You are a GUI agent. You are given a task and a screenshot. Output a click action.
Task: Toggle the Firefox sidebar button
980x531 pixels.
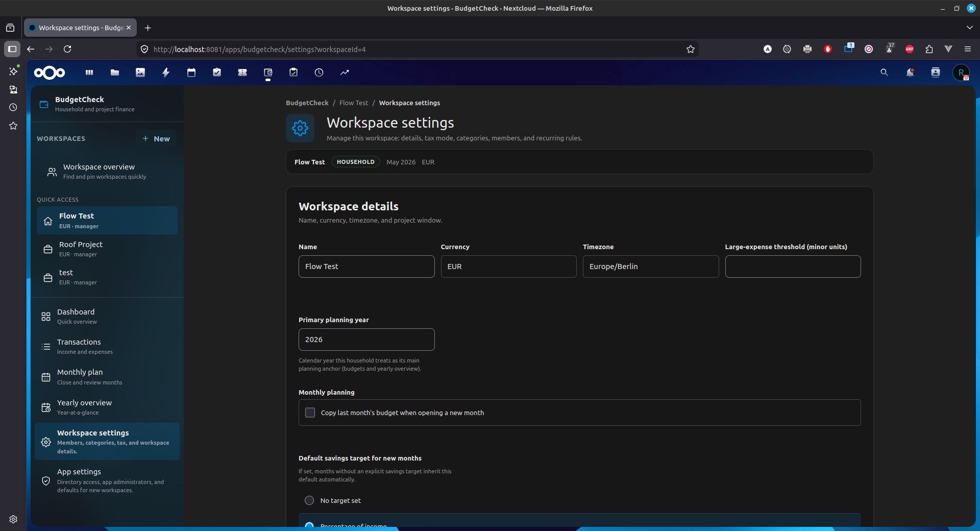tap(12, 49)
